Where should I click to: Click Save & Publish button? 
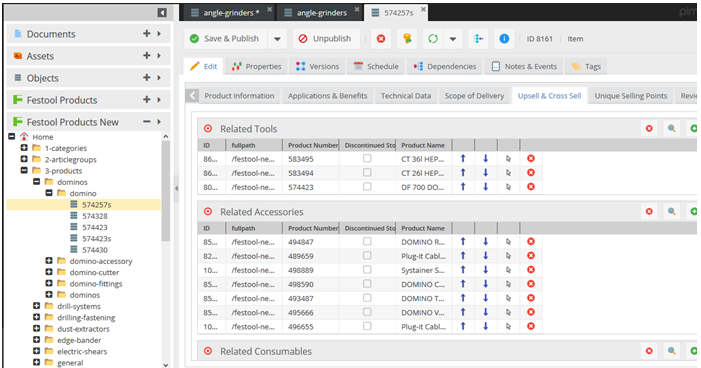coord(226,39)
